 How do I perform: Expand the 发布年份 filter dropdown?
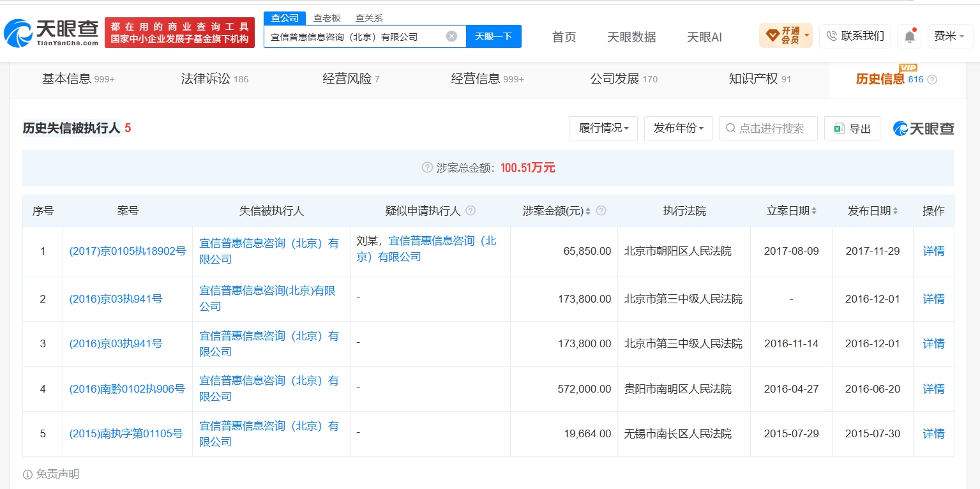[x=678, y=128]
